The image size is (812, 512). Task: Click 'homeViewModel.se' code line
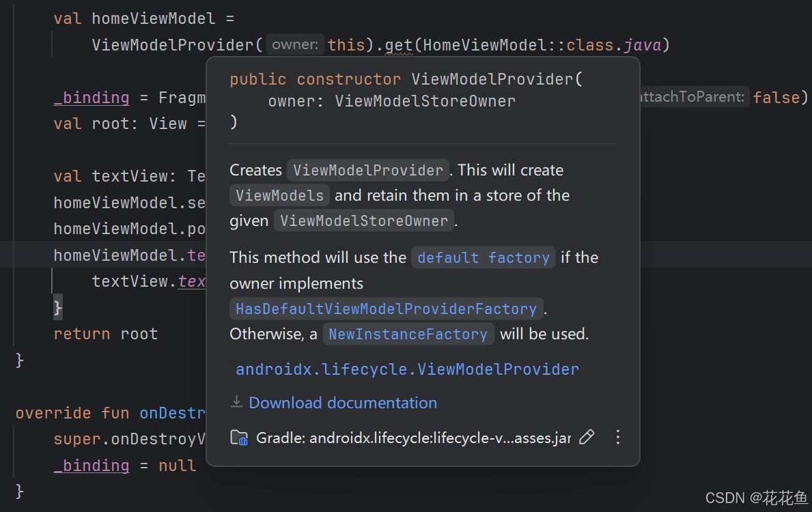tap(130, 203)
